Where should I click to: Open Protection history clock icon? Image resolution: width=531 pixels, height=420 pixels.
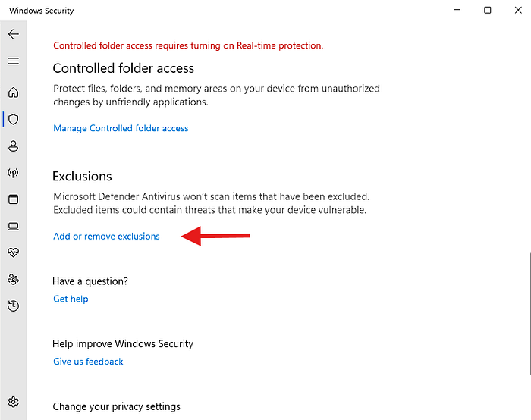[13, 306]
